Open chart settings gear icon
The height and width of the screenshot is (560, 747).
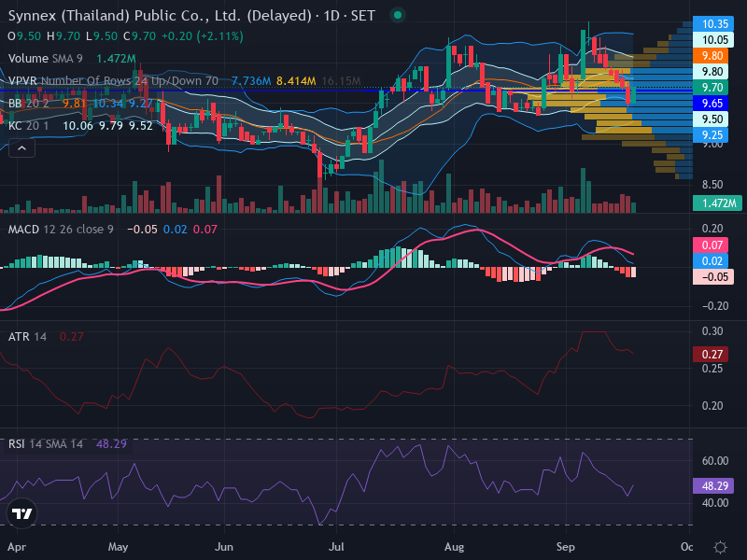(720, 547)
